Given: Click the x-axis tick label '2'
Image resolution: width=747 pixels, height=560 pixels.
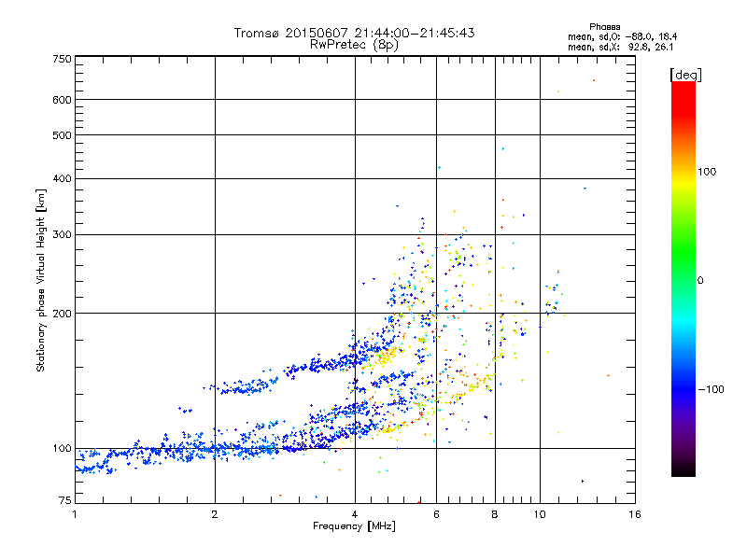Looking at the screenshot, I should pyautogui.click(x=215, y=514).
